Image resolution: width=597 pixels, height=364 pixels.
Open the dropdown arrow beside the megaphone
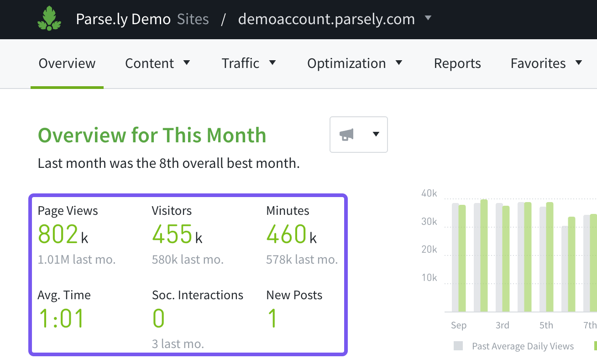tap(376, 135)
